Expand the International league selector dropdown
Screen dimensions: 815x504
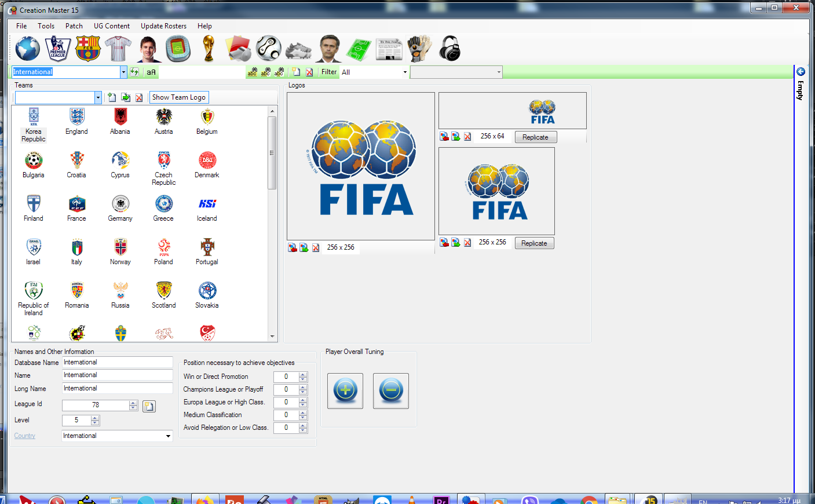(x=123, y=72)
